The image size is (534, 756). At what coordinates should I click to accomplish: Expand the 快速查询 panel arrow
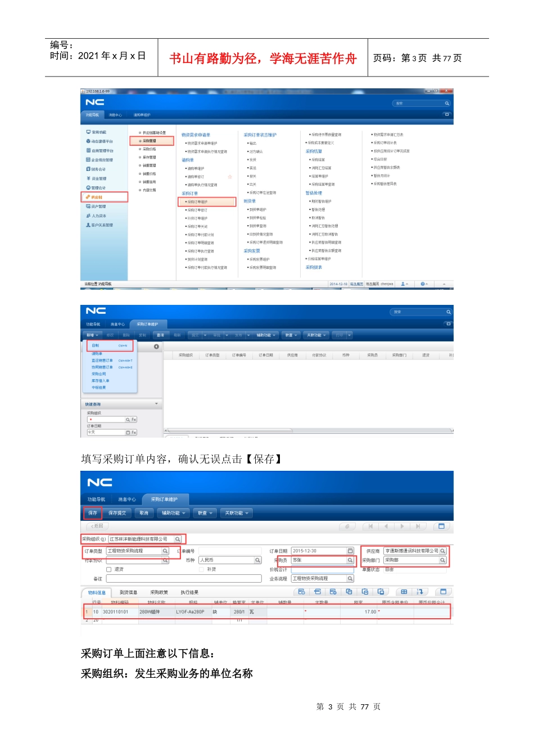[156, 404]
